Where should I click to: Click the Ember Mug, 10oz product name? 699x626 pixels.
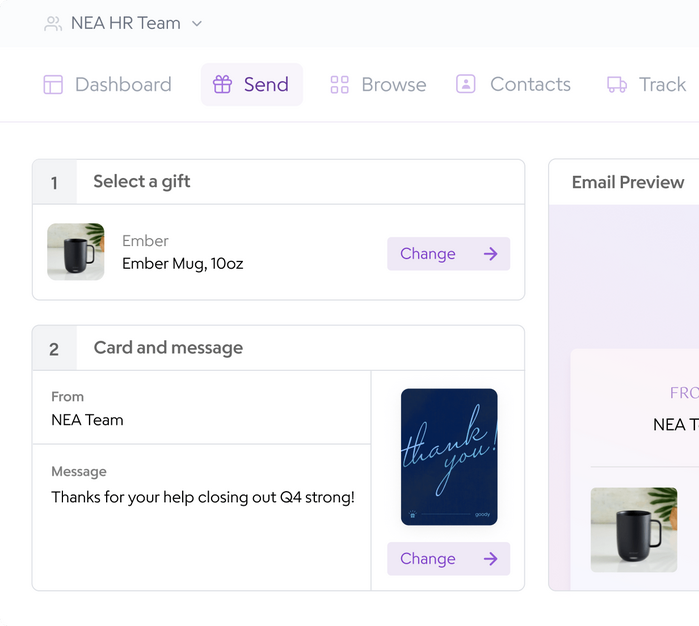pos(183,264)
